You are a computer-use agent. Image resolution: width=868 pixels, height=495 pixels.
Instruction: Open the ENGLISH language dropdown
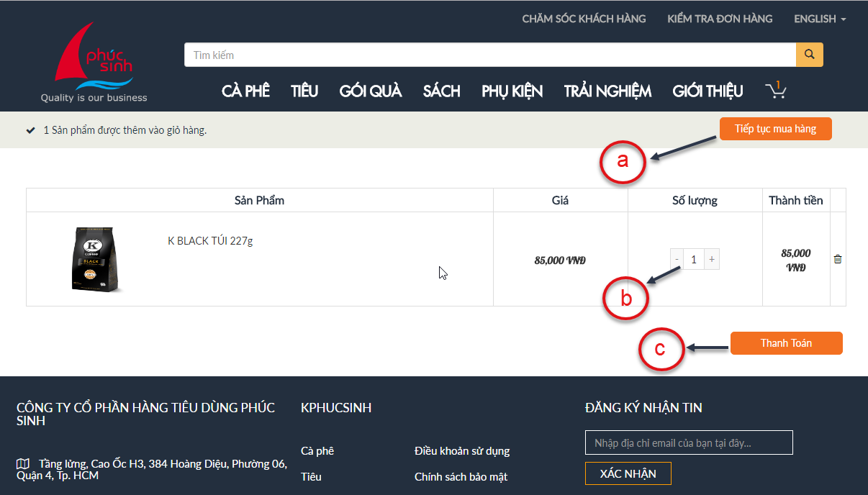pos(820,19)
